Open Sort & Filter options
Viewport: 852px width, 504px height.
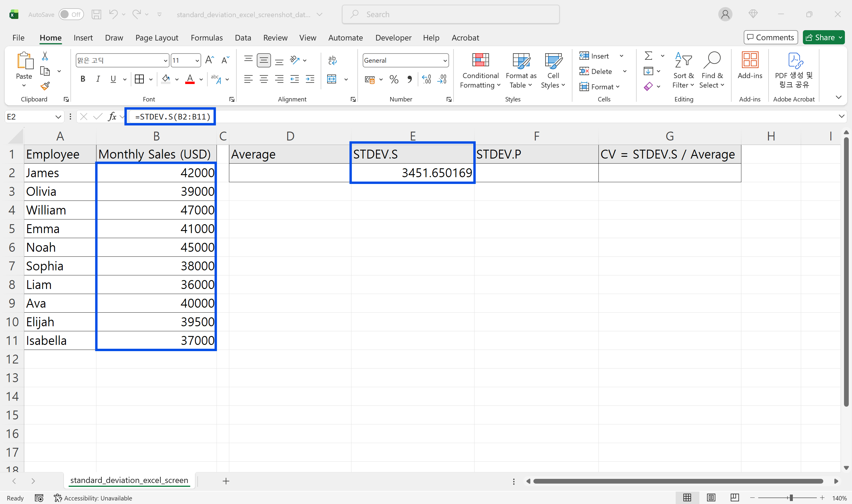point(683,70)
